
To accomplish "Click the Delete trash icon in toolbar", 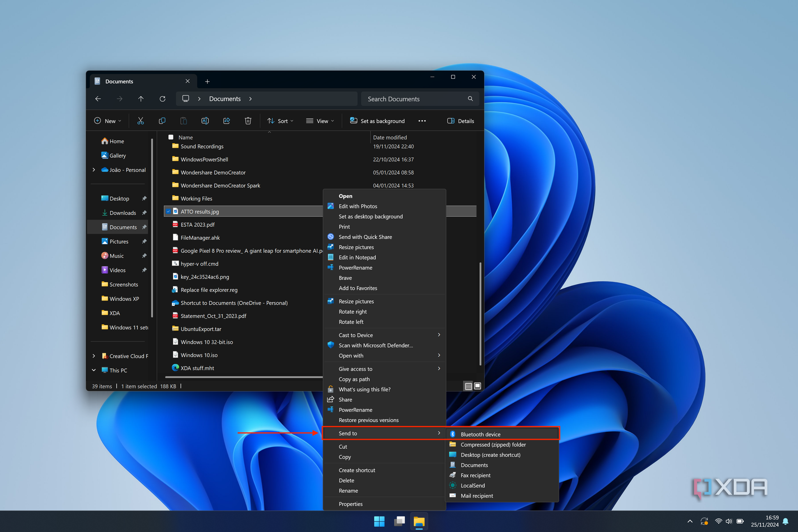I will 248,121.
